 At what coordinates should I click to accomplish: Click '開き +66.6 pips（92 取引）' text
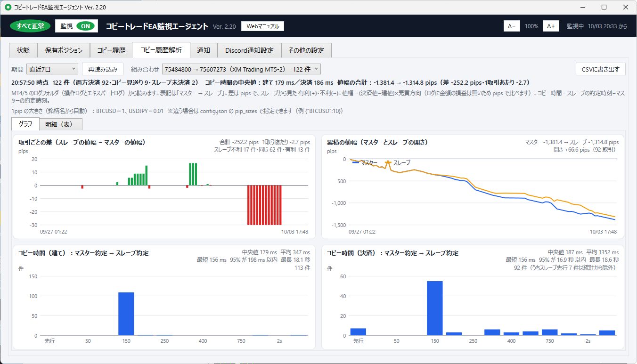point(586,150)
